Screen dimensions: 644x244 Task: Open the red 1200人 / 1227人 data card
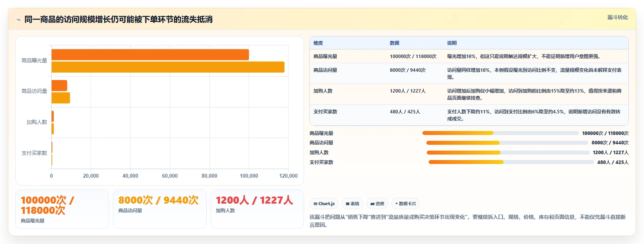(x=257, y=209)
